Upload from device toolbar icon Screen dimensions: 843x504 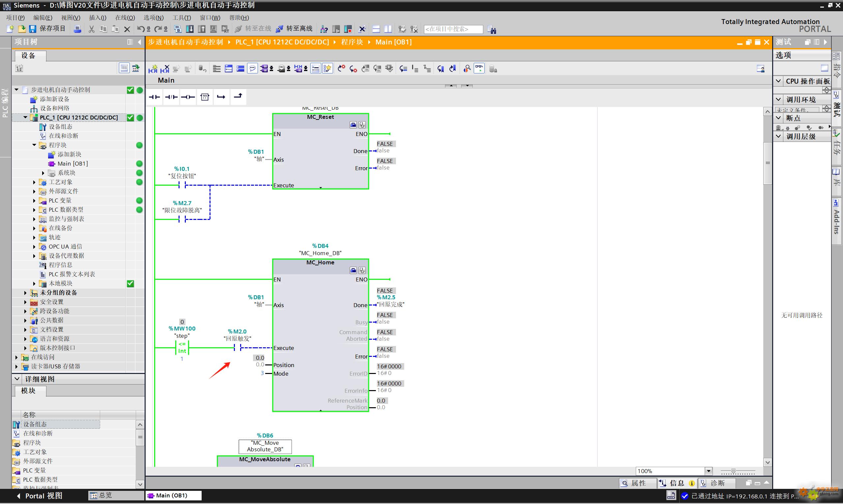coord(202,29)
